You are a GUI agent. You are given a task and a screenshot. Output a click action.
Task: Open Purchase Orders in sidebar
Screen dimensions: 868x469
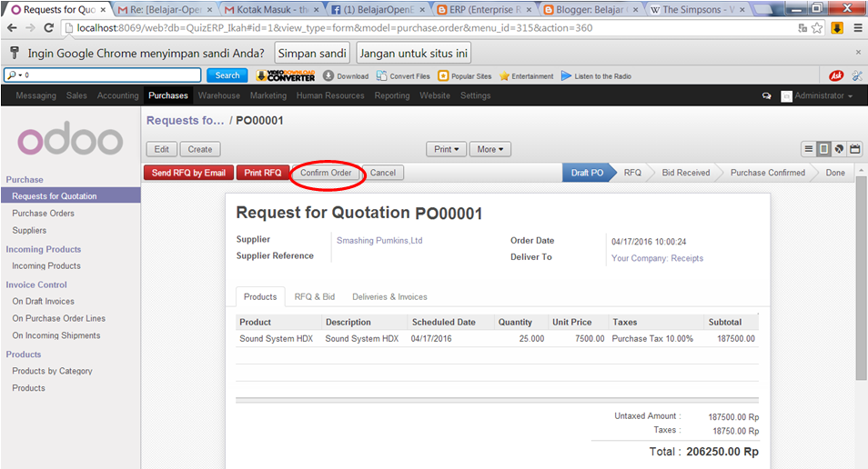(x=43, y=213)
